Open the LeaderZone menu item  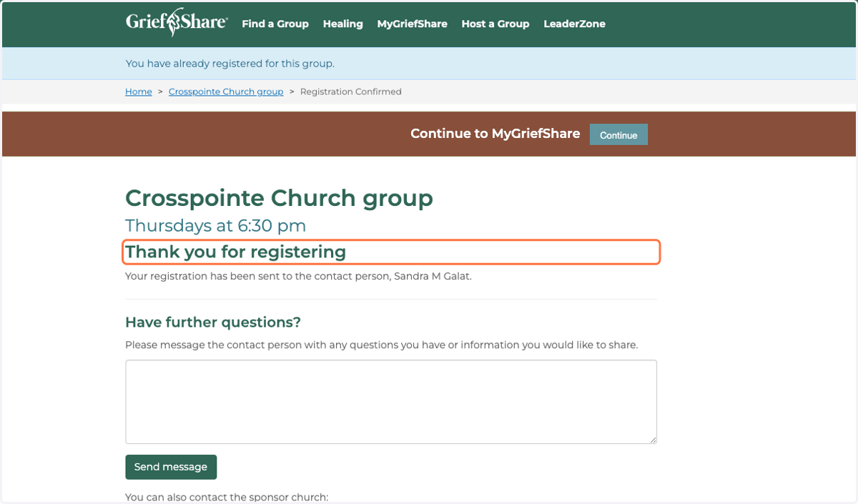[x=574, y=24]
